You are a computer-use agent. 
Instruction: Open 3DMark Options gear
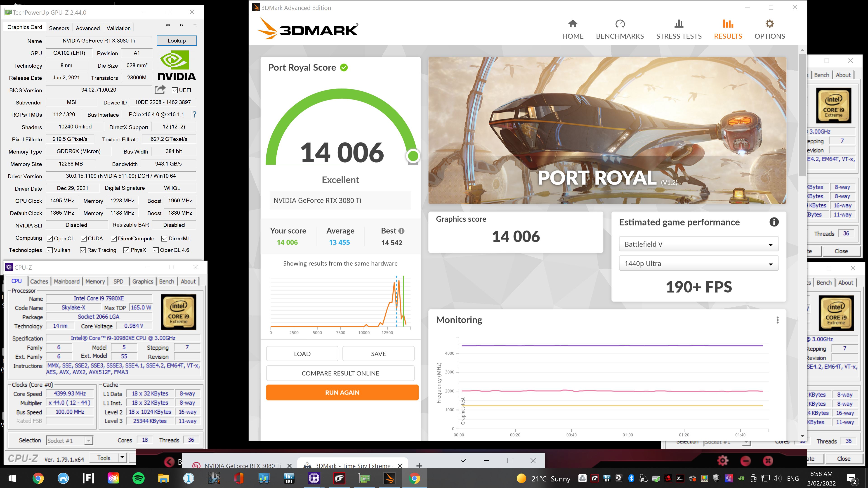click(770, 24)
